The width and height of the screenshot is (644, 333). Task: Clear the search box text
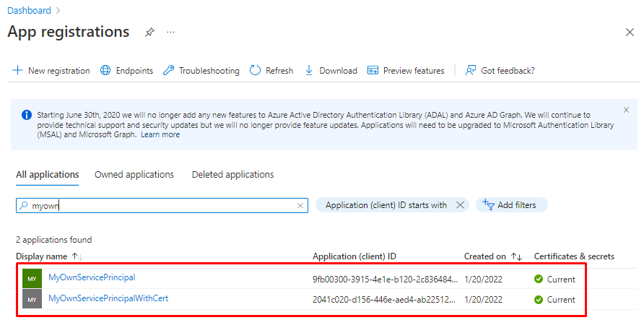click(x=300, y=206)
